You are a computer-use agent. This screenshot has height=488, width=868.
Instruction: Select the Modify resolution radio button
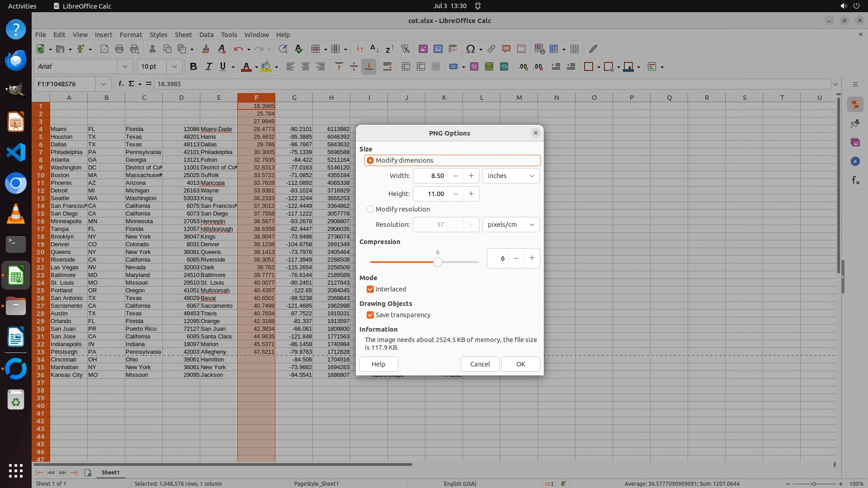[x=370, y=209]
